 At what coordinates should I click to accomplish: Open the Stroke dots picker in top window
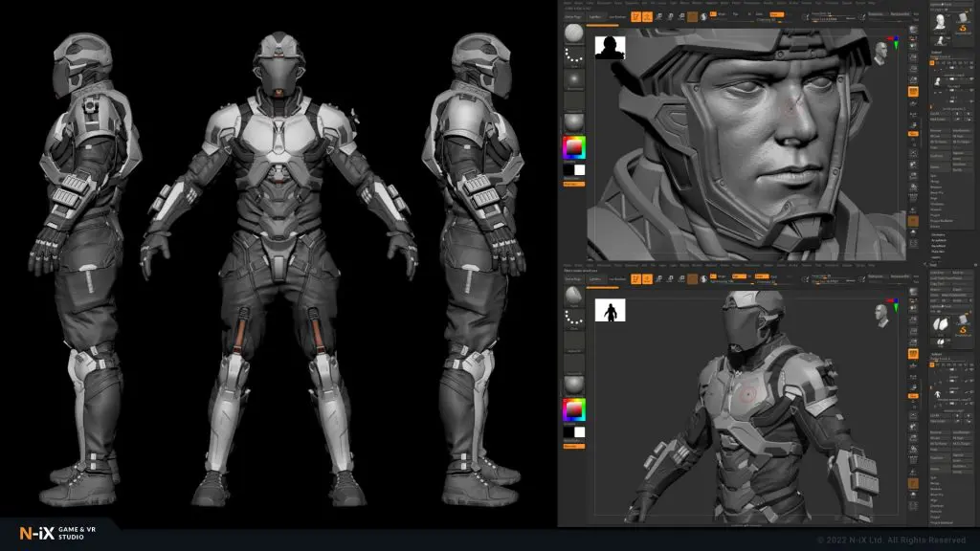574,57
